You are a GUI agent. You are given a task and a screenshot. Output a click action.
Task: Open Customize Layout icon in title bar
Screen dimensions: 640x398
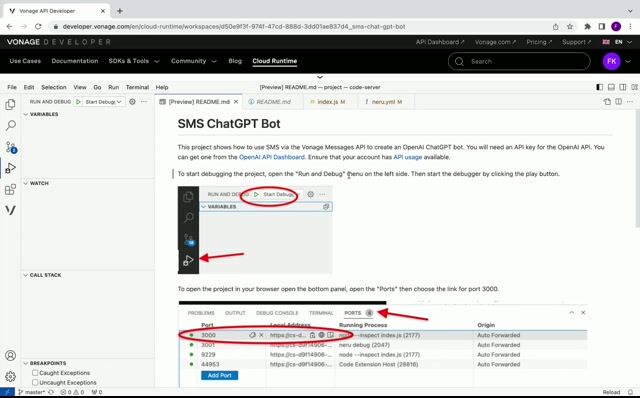pos(634,87)
